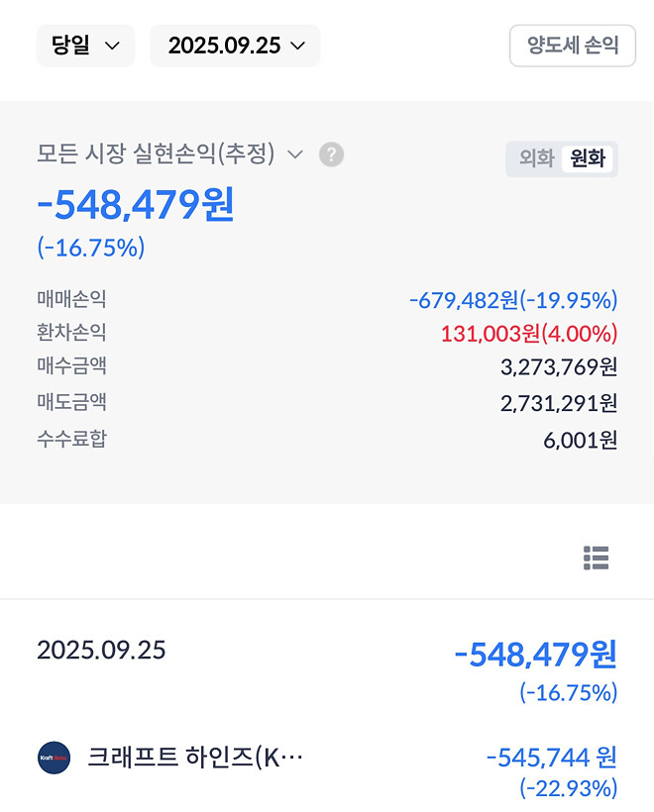Open the 2025.09.25 date picker

click(x=235, y=45)
